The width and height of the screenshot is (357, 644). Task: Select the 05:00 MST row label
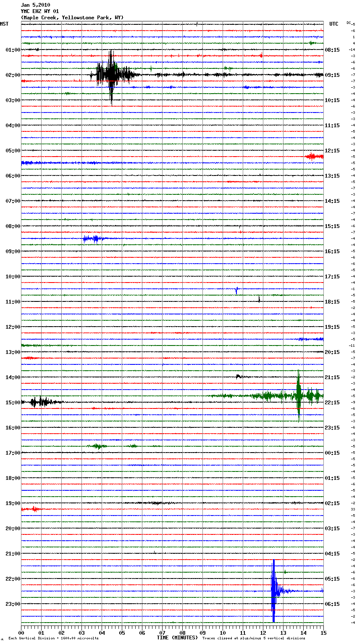click(x=13, y=150)
